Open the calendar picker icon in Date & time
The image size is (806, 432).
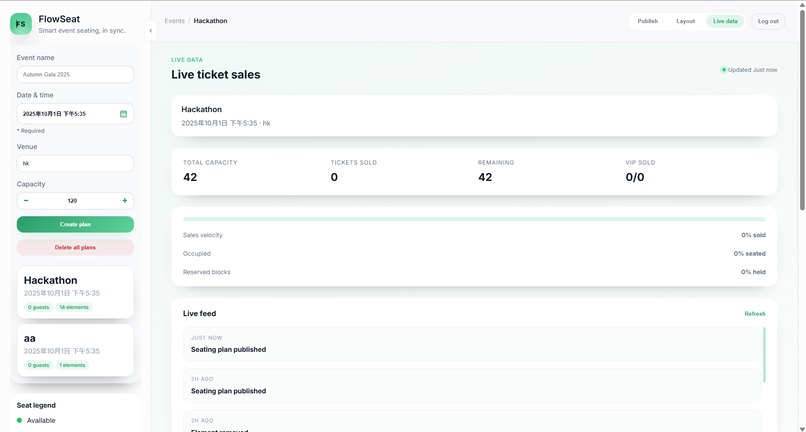point(123,114)
